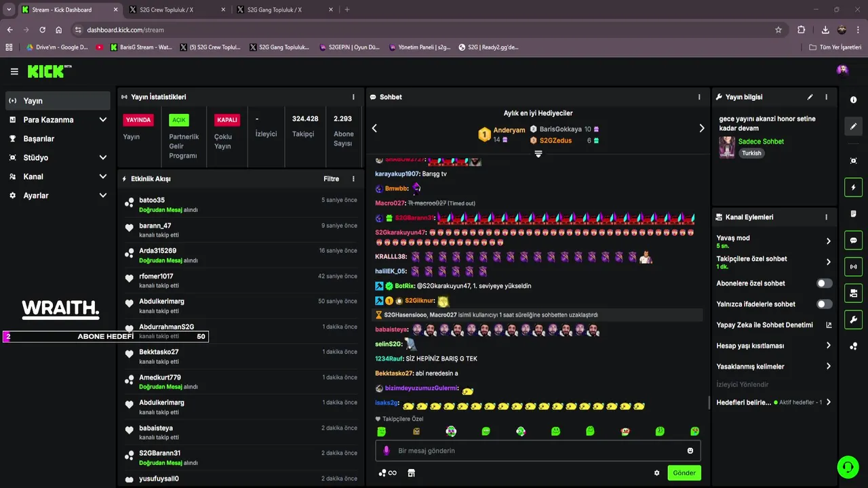The height and width of the screenshot is (488, 868).
Task: Click the document icon in the right sidebar
Action: 853,213
